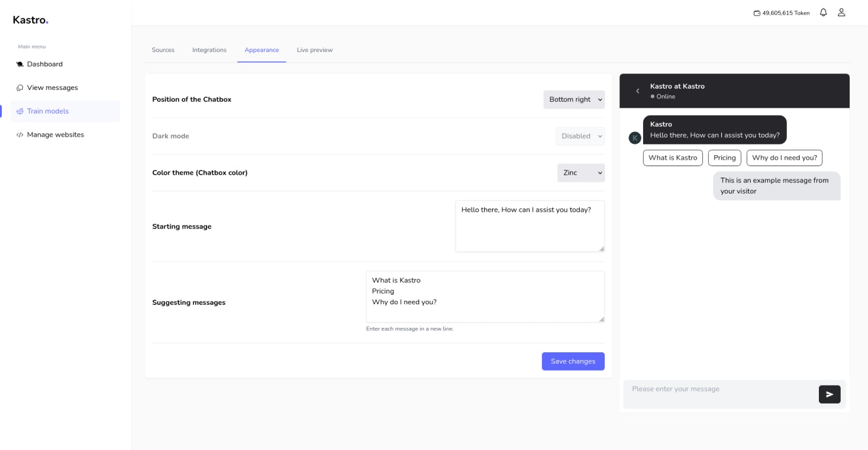The height and width of the screenshot is (450, 868).
Task: Click the Train models robot icon
Action: [20, 111]
